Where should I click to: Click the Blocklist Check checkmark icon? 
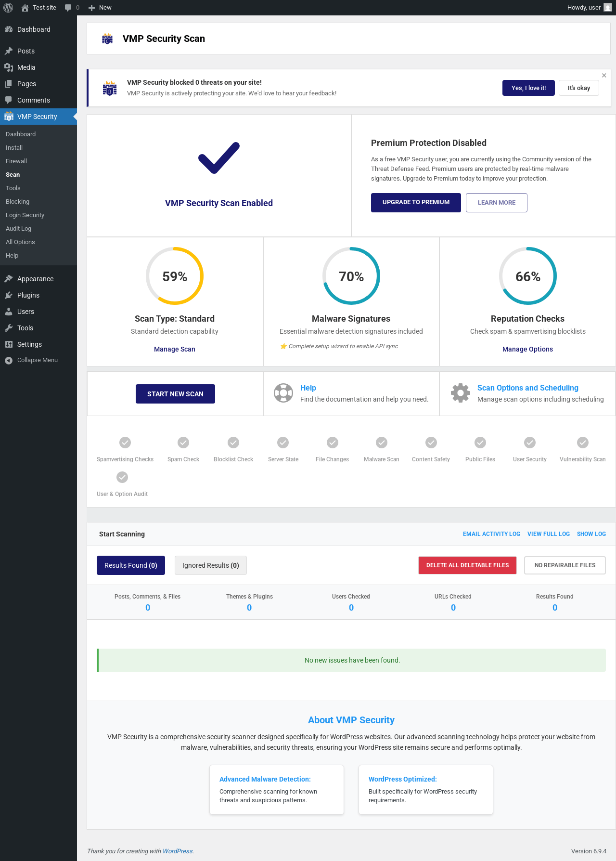tap(233, 443)
